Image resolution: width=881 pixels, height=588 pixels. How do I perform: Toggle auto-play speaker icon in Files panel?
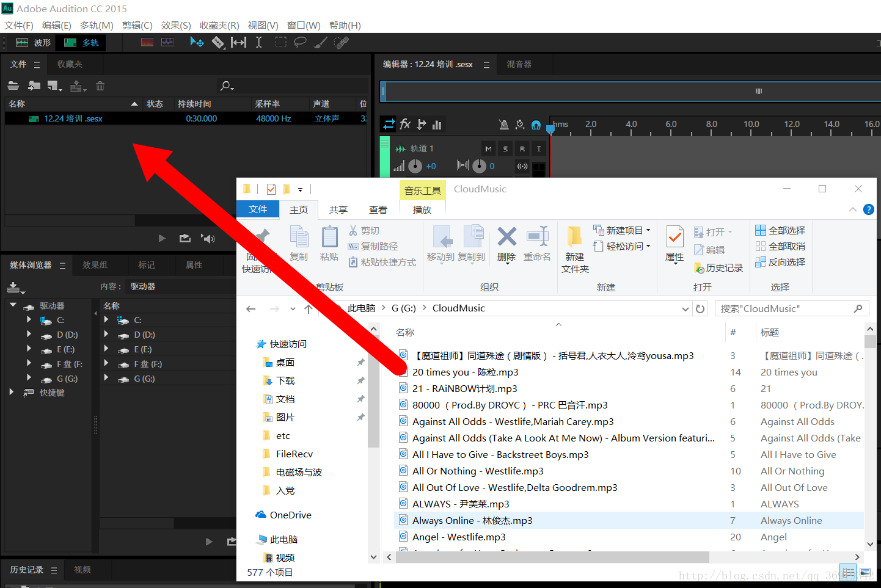click(x=208, y=238)
